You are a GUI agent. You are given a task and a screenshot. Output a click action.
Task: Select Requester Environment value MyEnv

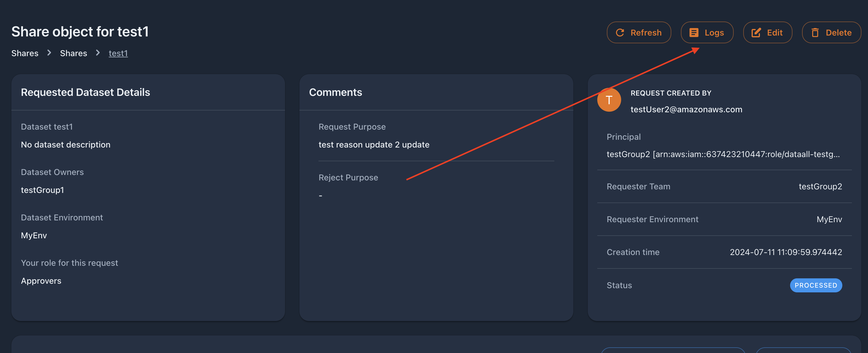(x=829, y=219)
